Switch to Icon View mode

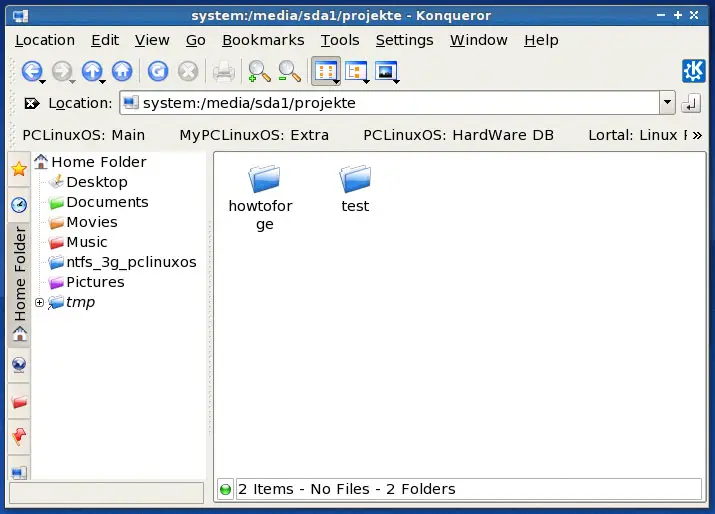click(325, 71)
